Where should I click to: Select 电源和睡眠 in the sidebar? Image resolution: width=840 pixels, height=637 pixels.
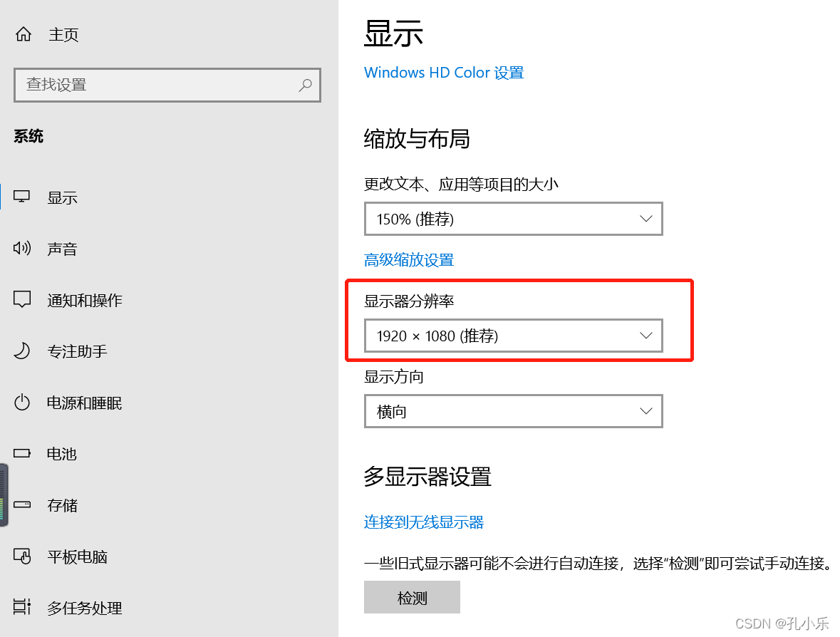click(21, 403)
